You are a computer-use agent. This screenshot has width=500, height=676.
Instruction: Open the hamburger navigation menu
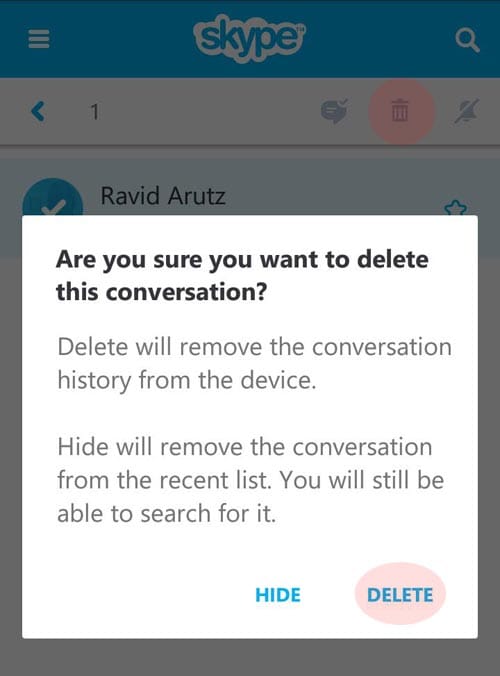click(x=39, y=40)
